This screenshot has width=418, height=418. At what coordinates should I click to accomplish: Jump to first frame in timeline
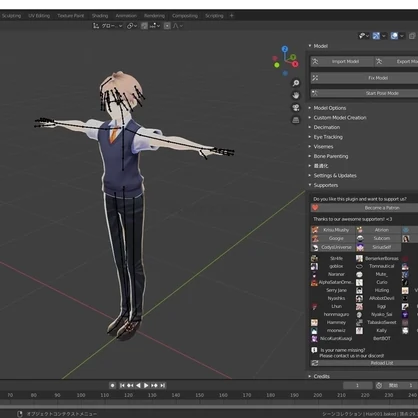[x=122, y=385]
